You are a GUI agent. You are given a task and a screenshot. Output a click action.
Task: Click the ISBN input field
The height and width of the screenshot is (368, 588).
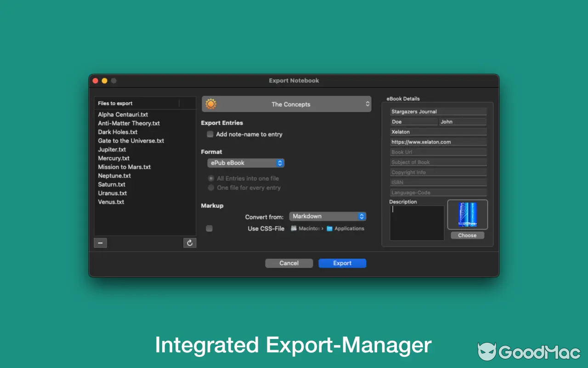click(438, 183)
